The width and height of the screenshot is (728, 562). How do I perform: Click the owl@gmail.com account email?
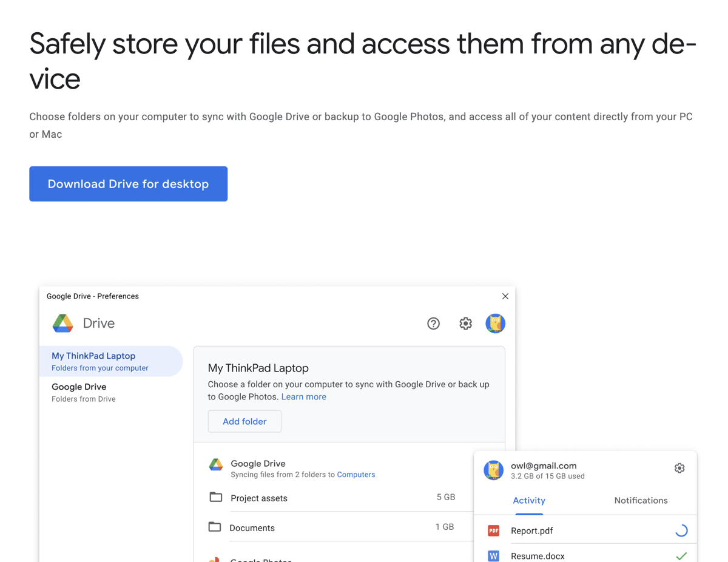[544, 466]
